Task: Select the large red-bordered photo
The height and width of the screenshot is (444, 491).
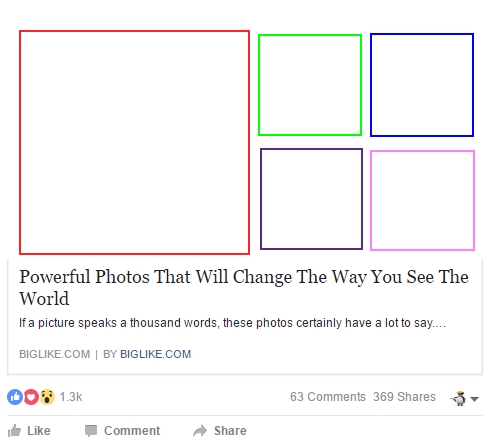Action: pyautogui.click(x=134, y=142)
